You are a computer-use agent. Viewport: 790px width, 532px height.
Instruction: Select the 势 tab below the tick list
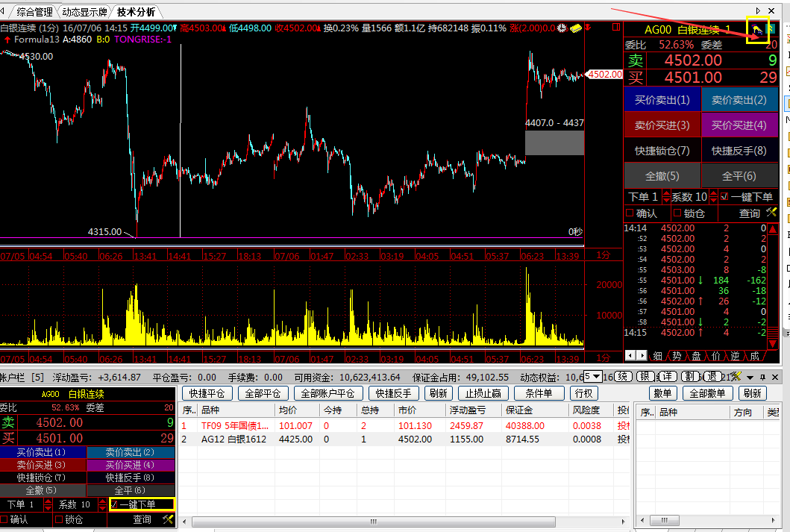click(677, 356)
